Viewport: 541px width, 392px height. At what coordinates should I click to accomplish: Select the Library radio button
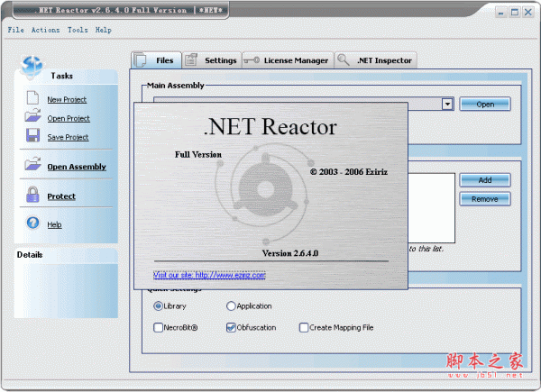(x=158, y=305)
